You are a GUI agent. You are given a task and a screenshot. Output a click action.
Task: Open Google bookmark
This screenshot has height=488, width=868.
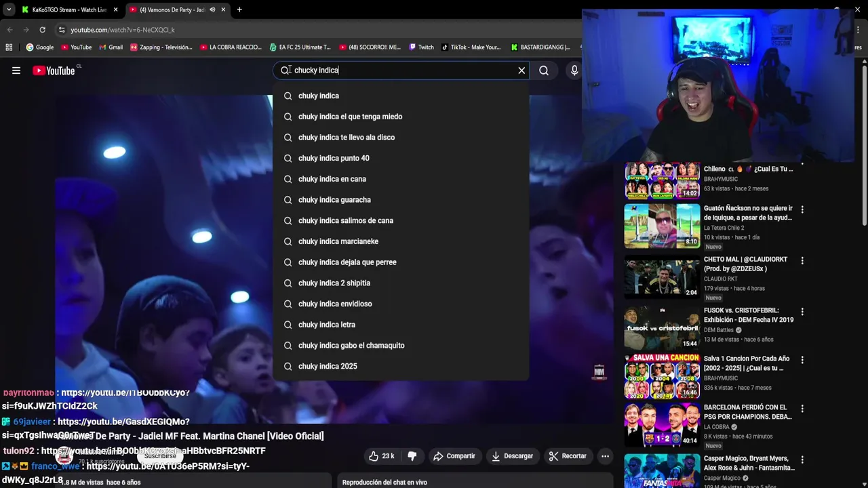tap(39, 47)
